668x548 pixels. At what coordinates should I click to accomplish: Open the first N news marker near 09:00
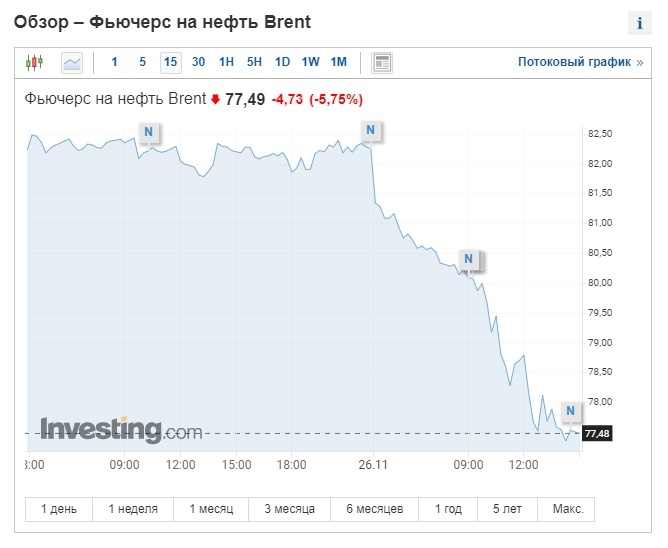149,131
